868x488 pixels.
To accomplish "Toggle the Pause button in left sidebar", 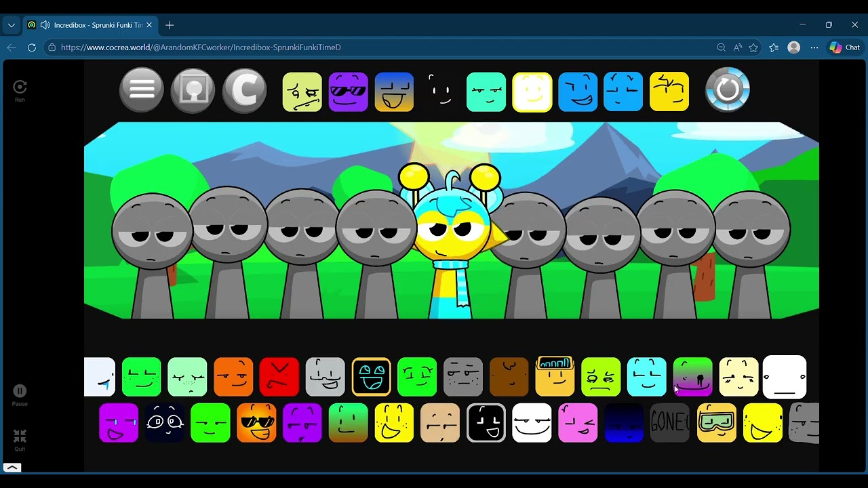I will [x=20, y=395].
